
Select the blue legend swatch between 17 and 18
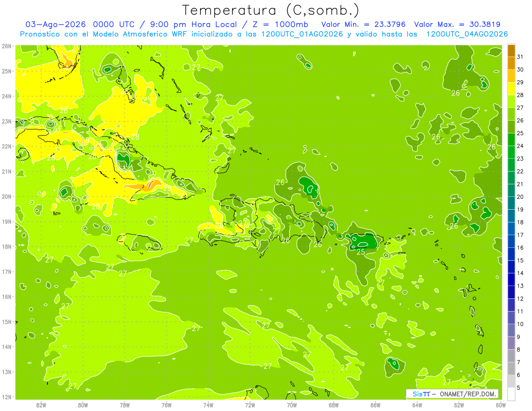click(x=511, y=228)
